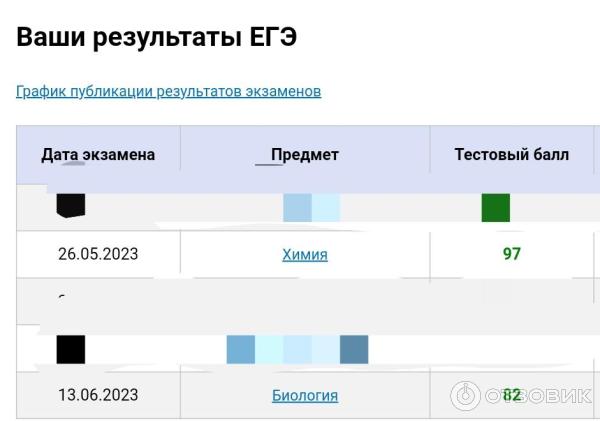Click the Ваши результаты ЕГЭ heading
This screenshot has height=421, width=600.
pos(157,38)
